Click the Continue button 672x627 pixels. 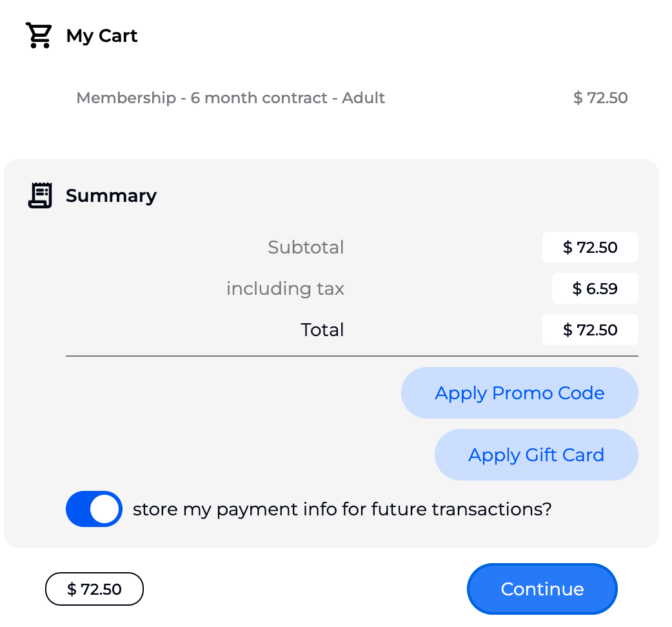542,589
